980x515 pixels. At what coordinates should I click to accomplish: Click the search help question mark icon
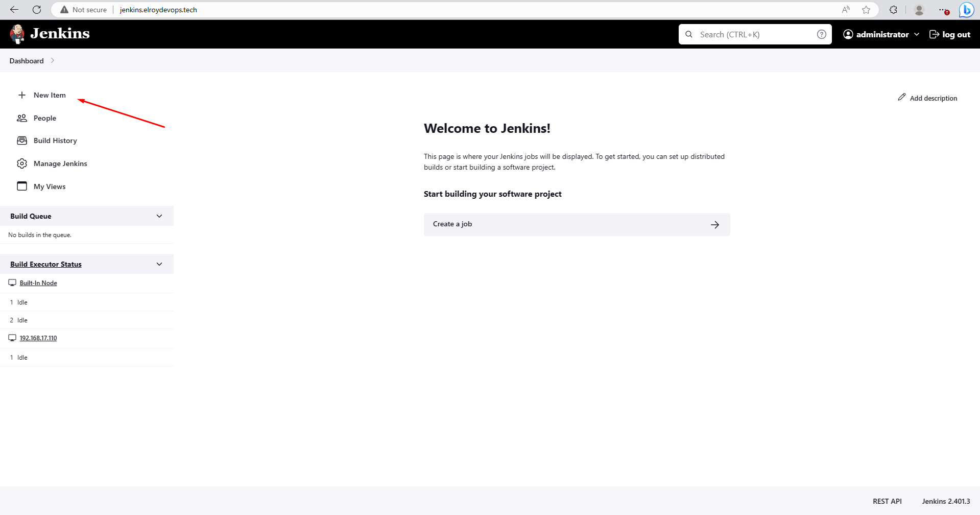(x=821, y=34)
